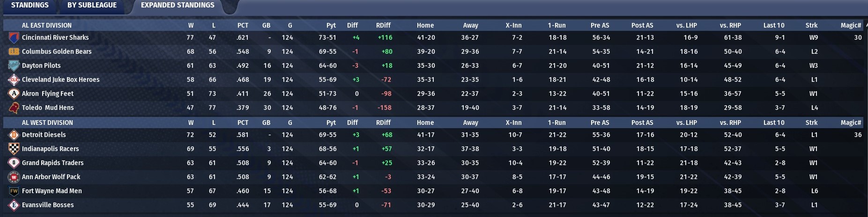Sort AL West by Last 10 column
This screenshot has width=868, height=217.
773,123
